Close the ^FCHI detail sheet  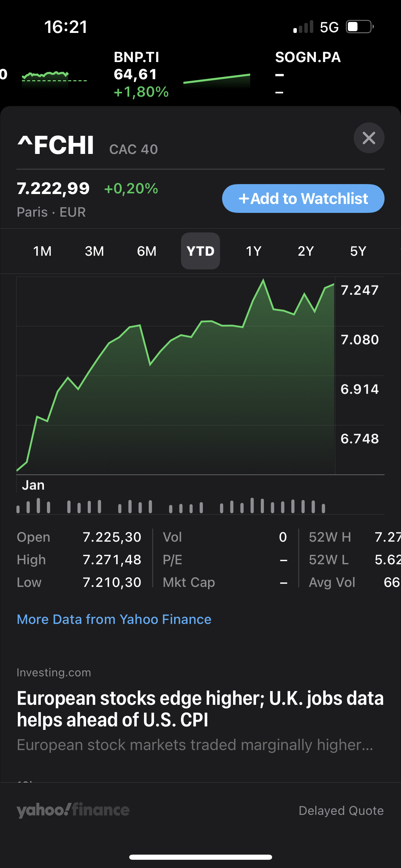(369, 138)
